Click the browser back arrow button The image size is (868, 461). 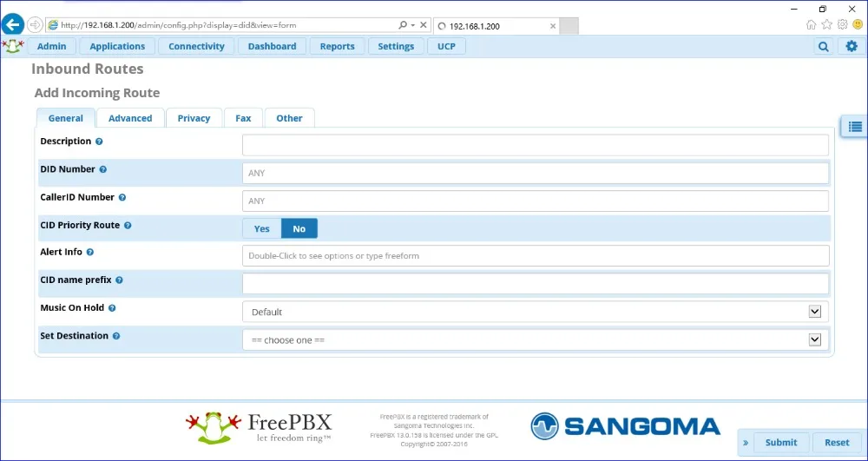coord(12,24)
